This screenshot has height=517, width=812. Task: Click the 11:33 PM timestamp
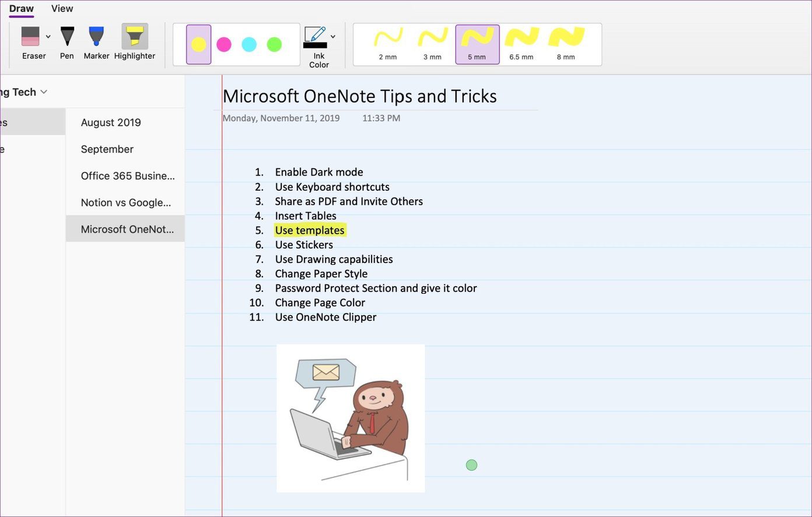pyautogui.click(x=381, y=118)
